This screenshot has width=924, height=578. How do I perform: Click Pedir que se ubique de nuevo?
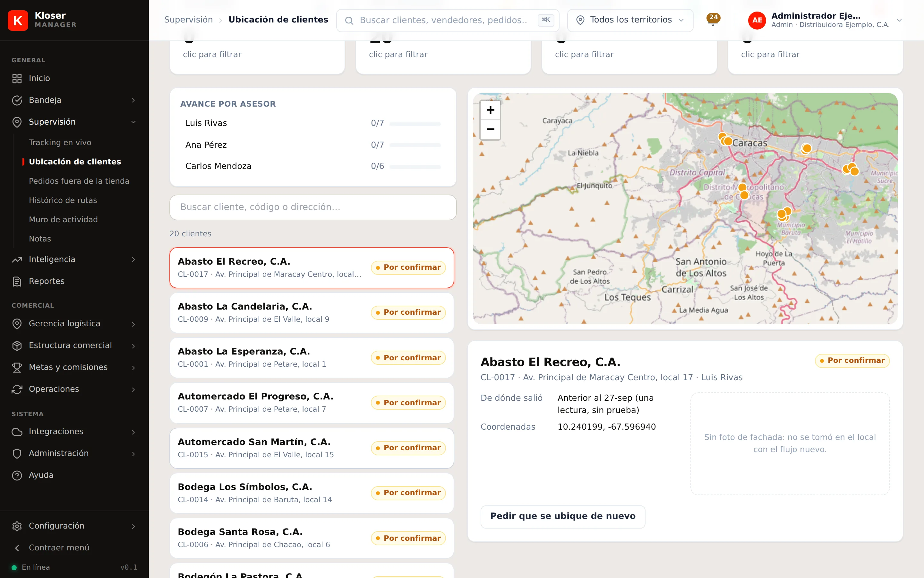(563, 516)
